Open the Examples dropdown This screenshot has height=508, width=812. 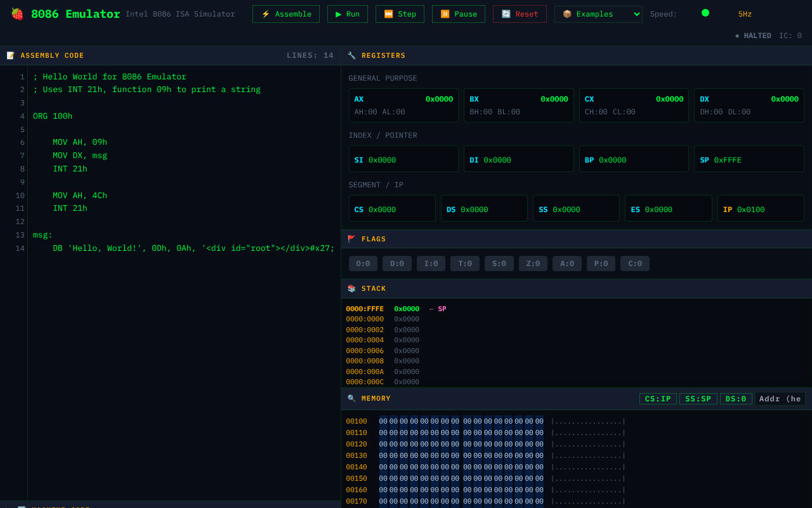[x=598, y=14]
